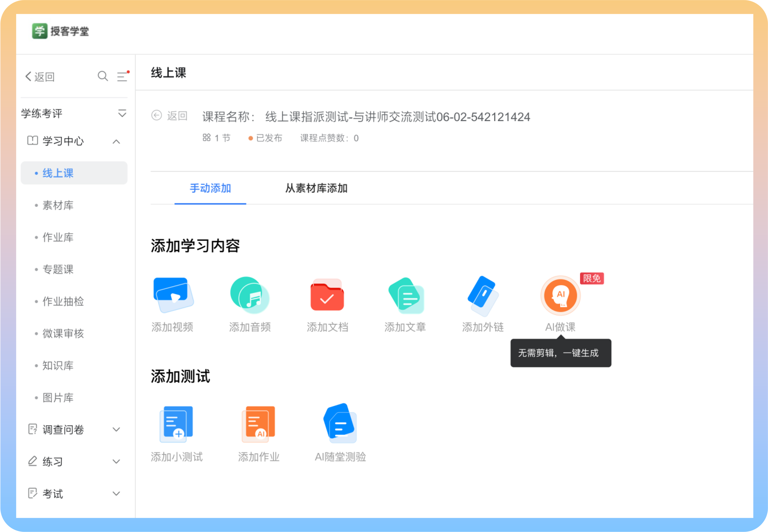Viewport: 768px width, 532px height.
Task: Click the Add Article icon
Action: (x=406, y=295)
